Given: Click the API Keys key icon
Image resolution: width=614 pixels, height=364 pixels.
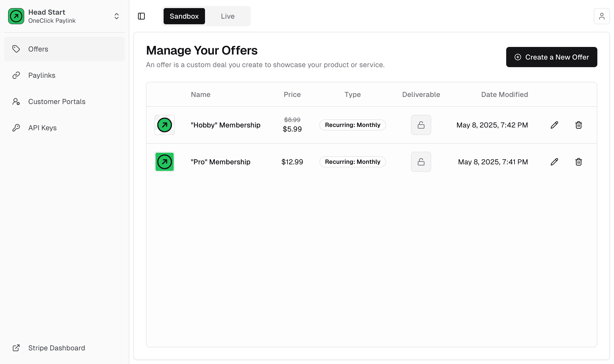Looking at the screenshot, I should tap(16, 128).
